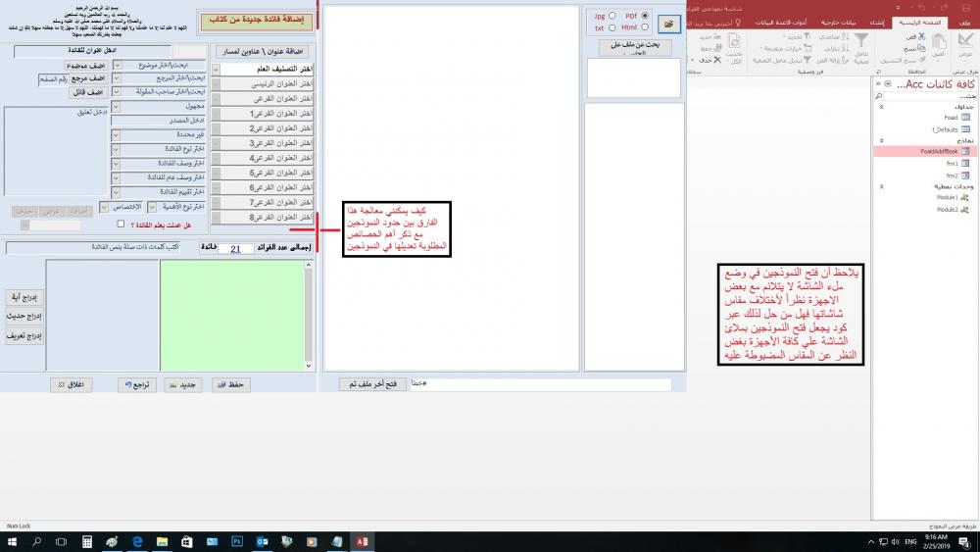
Task: Click the View (عرض) icon in ribbon
Action: tap(965, 41)
